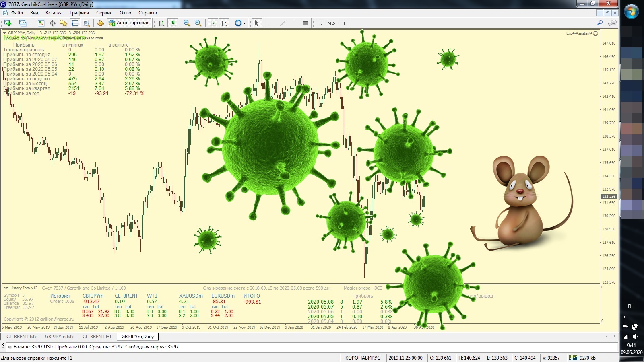Viewport: 644px width, 362px height.
Task: Select the cursor arrow tool
Action: coord(256,23)
